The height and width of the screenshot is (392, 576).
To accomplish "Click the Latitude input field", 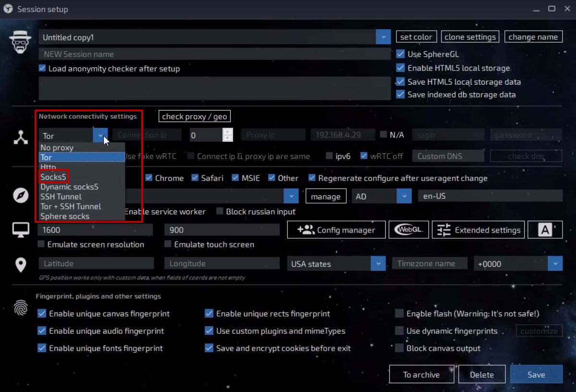I will coord(96,264).
